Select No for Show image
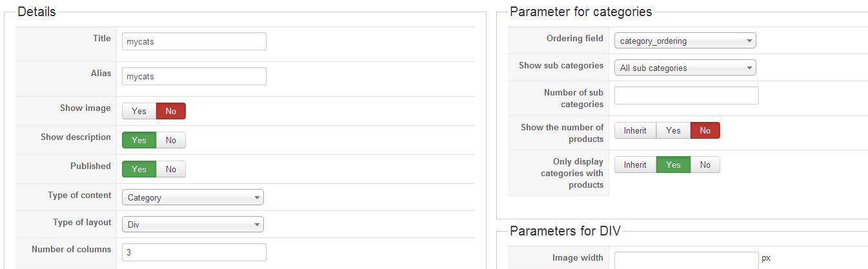Image resolution: width=868 pixels, height=269 pixels. click(171, 111)
